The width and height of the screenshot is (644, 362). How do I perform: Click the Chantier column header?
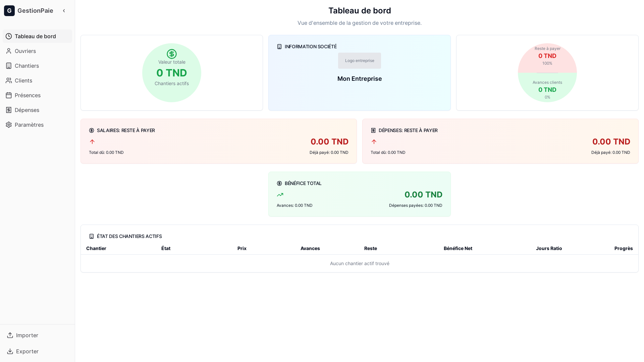96,248
